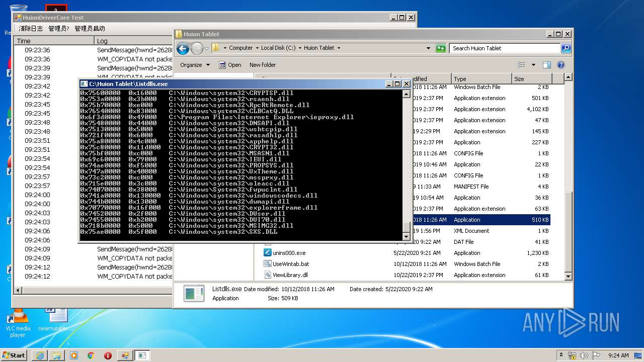Click the ViewLibrary.dll file icon
The width and height of the screenshot is (644, 362).
click(268, 275)
